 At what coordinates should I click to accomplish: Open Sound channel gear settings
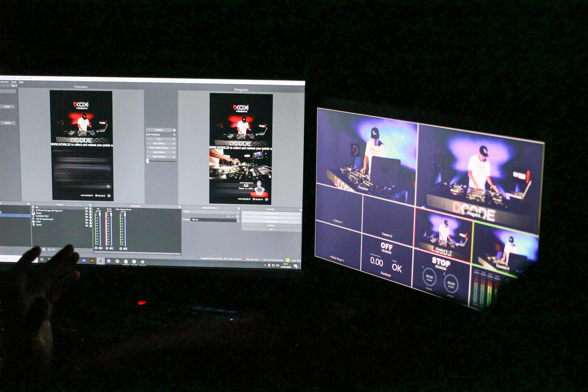(x=107, y=248)
